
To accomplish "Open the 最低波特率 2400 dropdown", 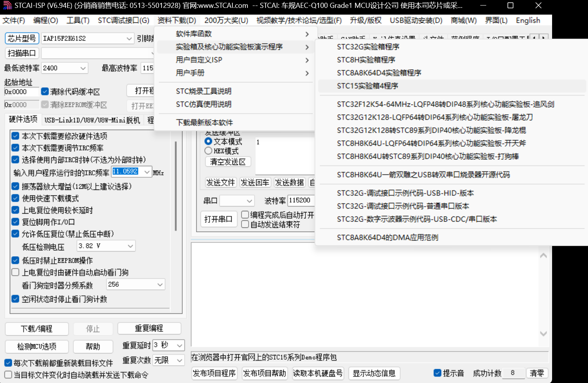I will (x=83, y=68).
